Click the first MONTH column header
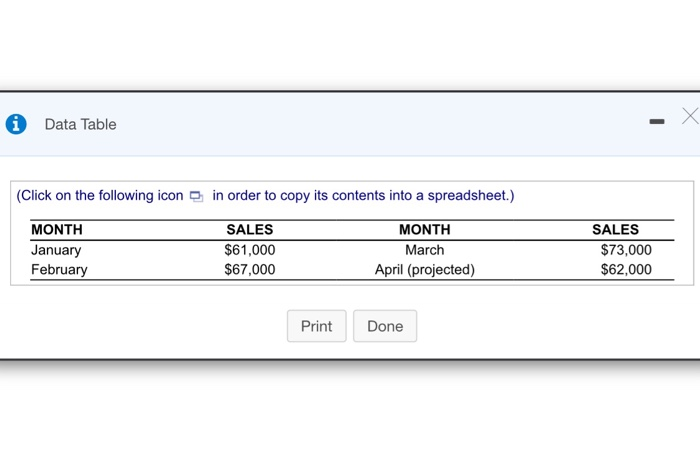The height and width of the screenshot is (458, 700). point(57,230)
